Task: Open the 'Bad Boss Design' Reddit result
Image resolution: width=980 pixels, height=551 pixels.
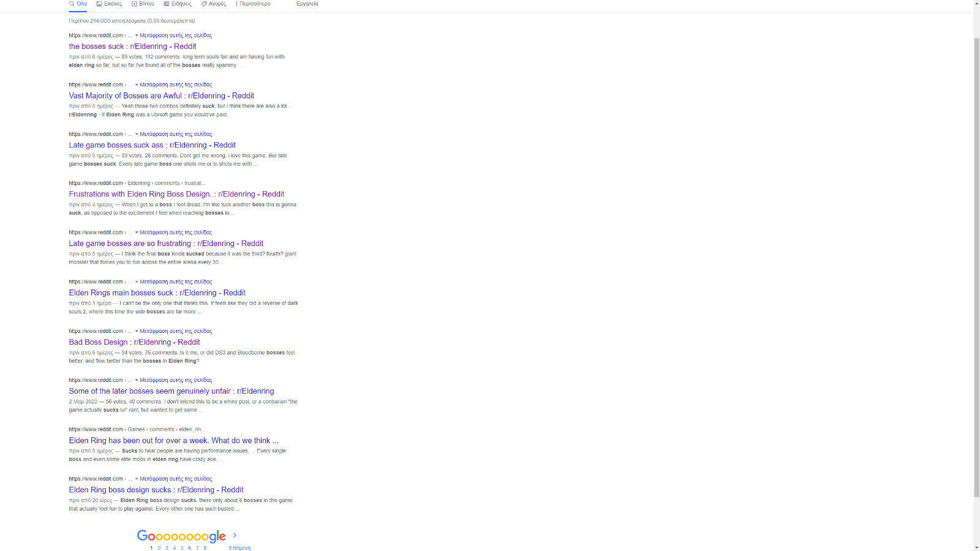Action: 134,342
